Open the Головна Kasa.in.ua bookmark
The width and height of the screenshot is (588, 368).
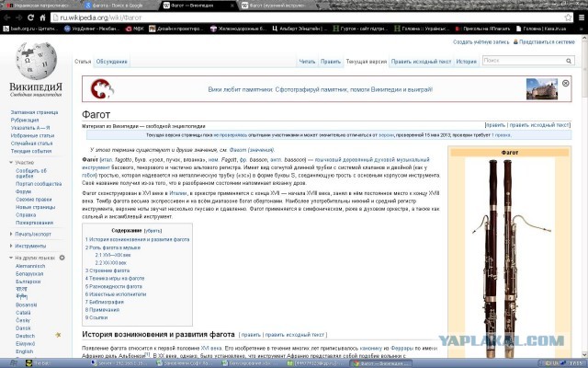coord(541,29)
